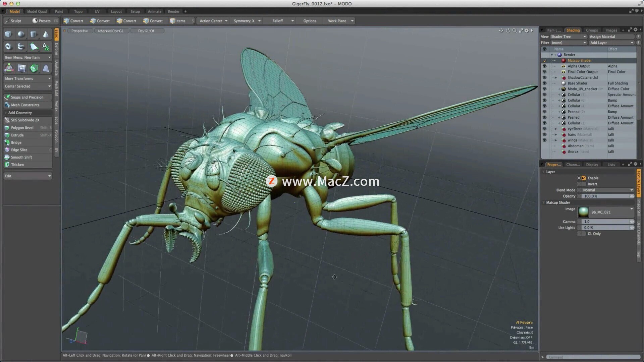The width and height of the screenshot is (644, 362).
Task: Click the viewport pan move icon
Action: coord(501,31)
